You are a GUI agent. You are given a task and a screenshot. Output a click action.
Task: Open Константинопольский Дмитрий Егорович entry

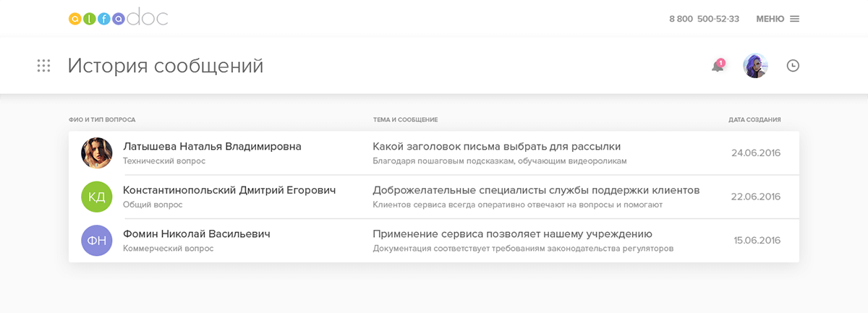[229, 190]
